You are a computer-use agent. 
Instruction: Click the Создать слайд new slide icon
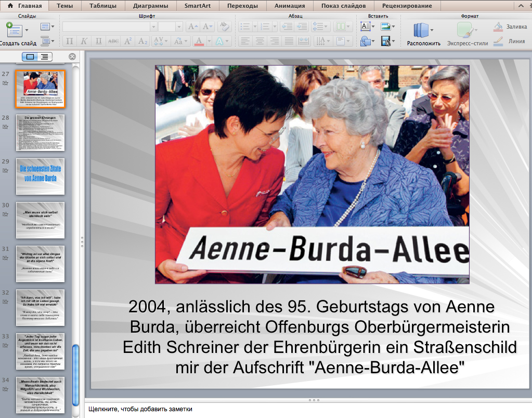point(14,30)
